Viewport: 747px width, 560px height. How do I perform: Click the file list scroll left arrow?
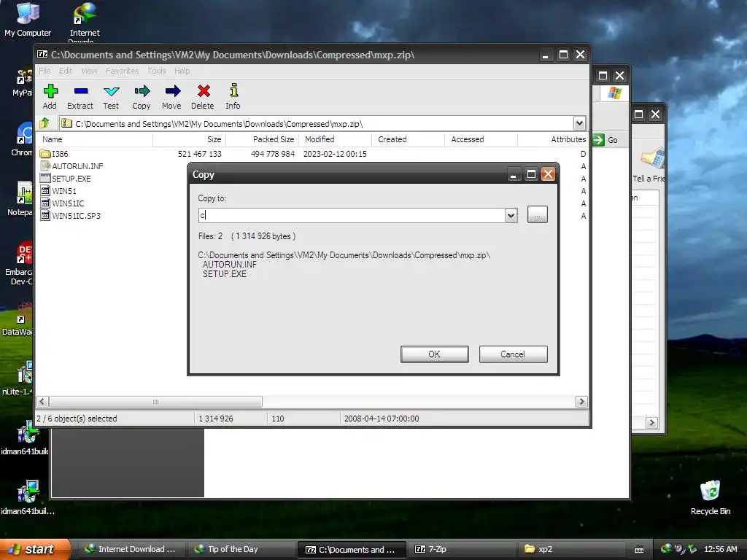(42, 402)
